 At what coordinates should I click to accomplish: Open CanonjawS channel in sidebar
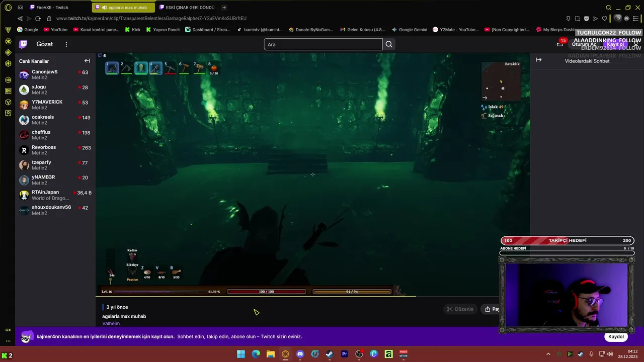[54, 74]
